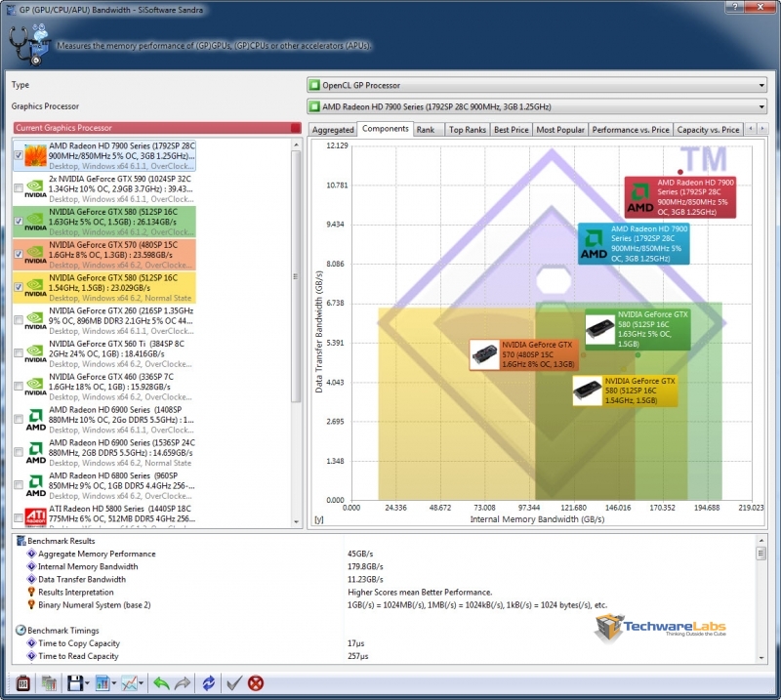The height and width of the screenshot is (700, 781).
Task: Open the line graph icon dropdown arrow
Action: [142, 683]
